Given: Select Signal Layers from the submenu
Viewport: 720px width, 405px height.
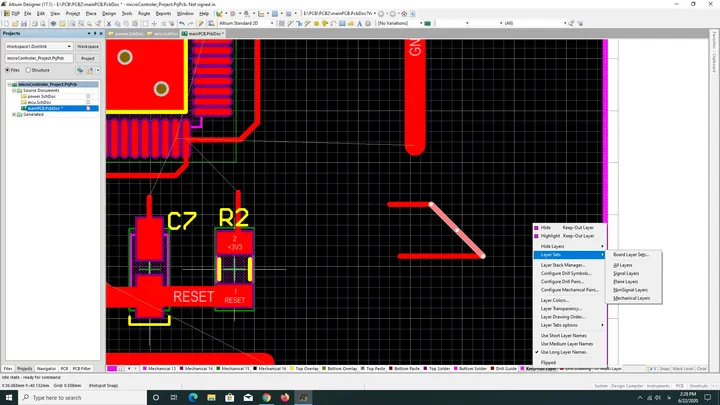Looking at the screenshot, I should pyautogui.click(x=626, y=273).
